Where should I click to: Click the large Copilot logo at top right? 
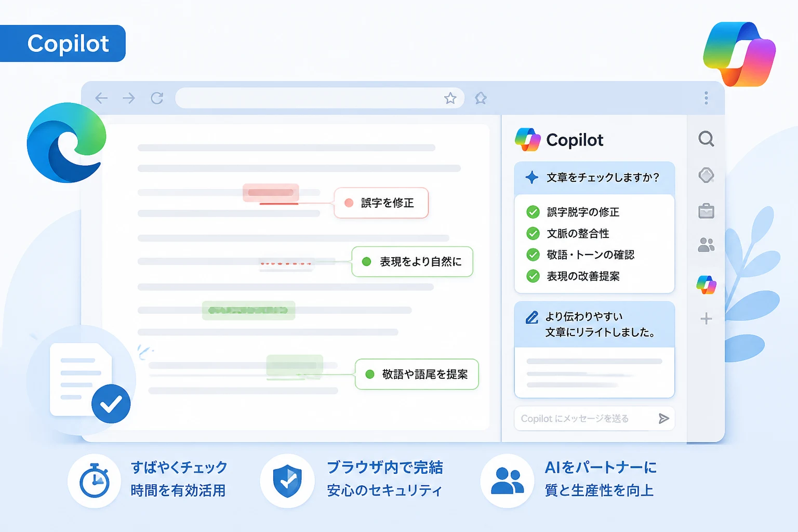739,54
